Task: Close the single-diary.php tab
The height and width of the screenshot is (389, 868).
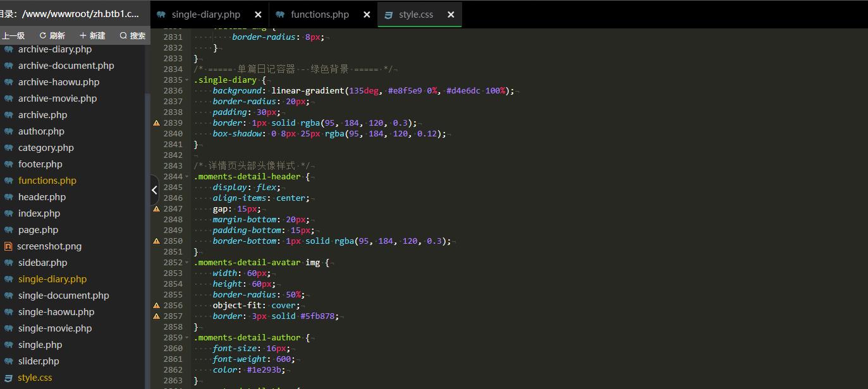Action: pyautogui.click(x=258, y=15)
